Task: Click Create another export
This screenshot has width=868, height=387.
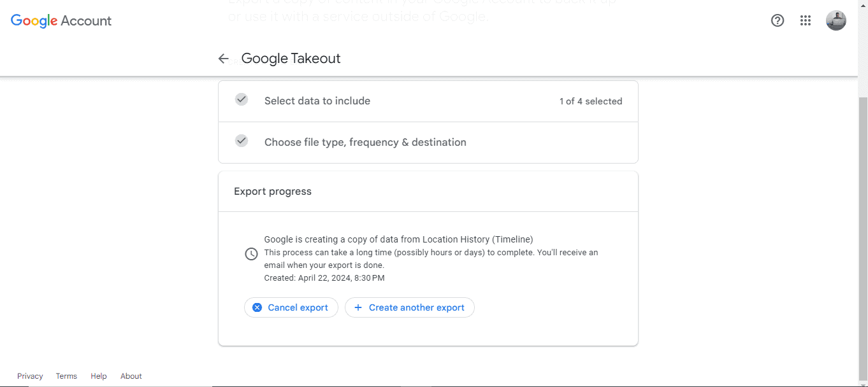Action: point(410,307)
